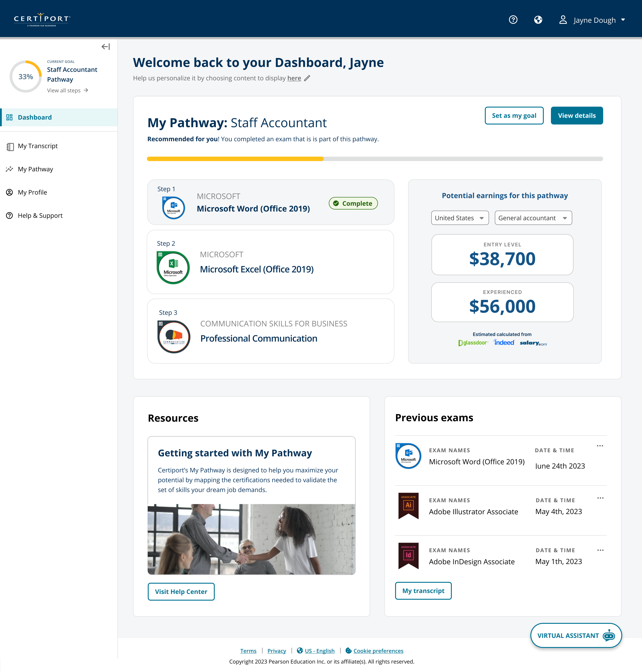Select Adobe Illustrator Associate exam name

(473, 512)
